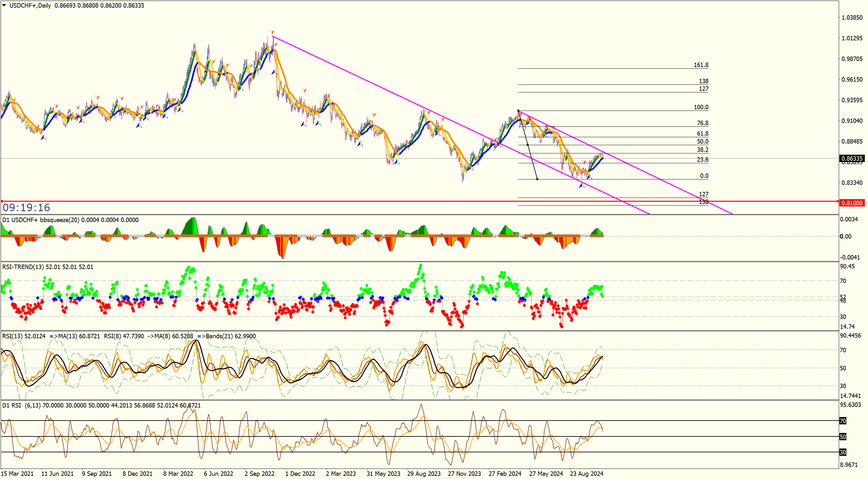
Task: Click the RSI(13) 52.0124 indicator label
Action: point(24,336)
